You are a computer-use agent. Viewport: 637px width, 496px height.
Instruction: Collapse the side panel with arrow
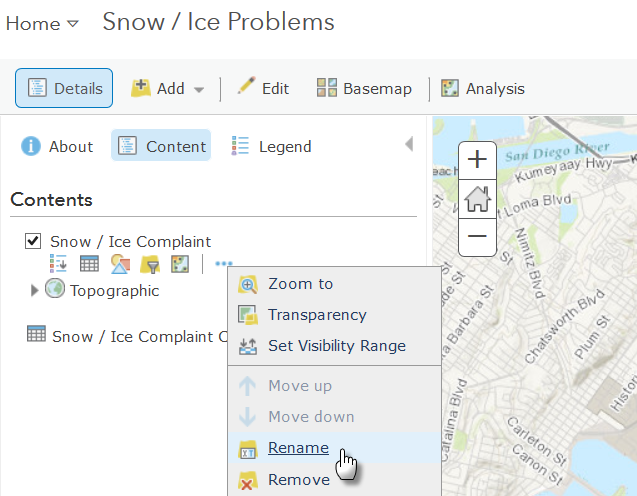[408, 145]
